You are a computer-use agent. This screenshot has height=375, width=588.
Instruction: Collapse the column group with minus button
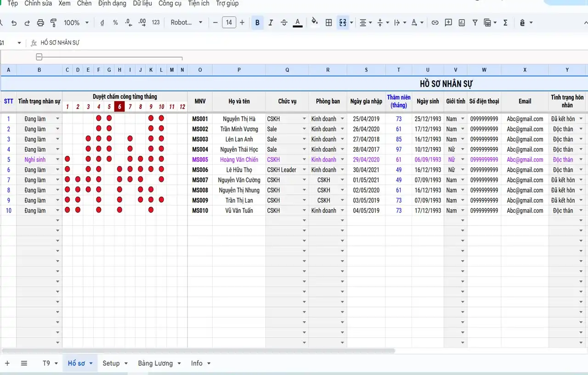coord(39,57)
